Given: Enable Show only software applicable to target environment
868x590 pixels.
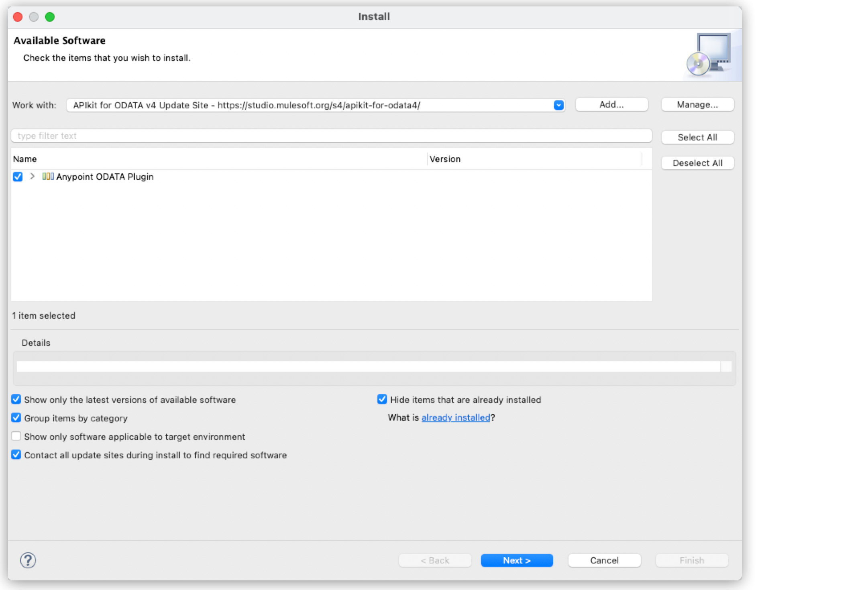Looking at the screenshot, I should 16,436.
